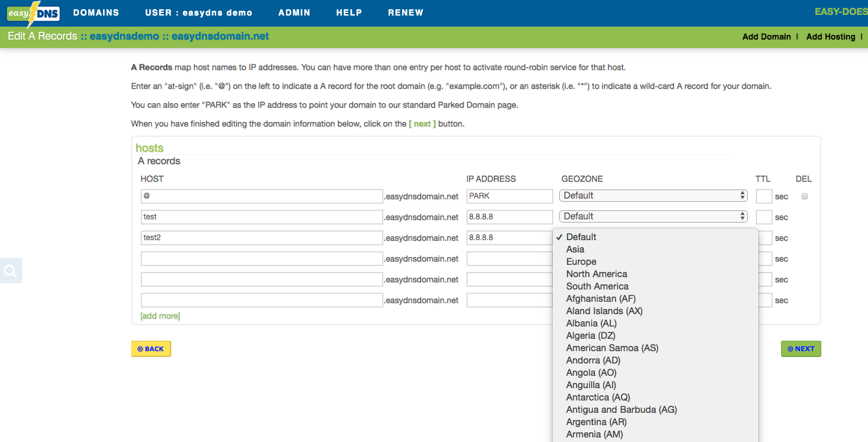
Task: Click the [add more] link to add rows
Action: (160, 315)
